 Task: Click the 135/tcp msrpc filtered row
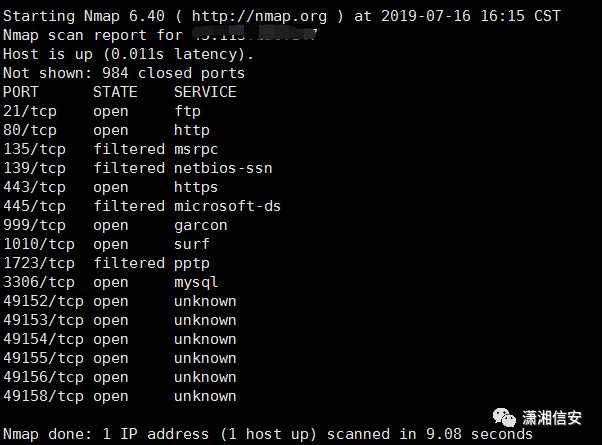111,149
